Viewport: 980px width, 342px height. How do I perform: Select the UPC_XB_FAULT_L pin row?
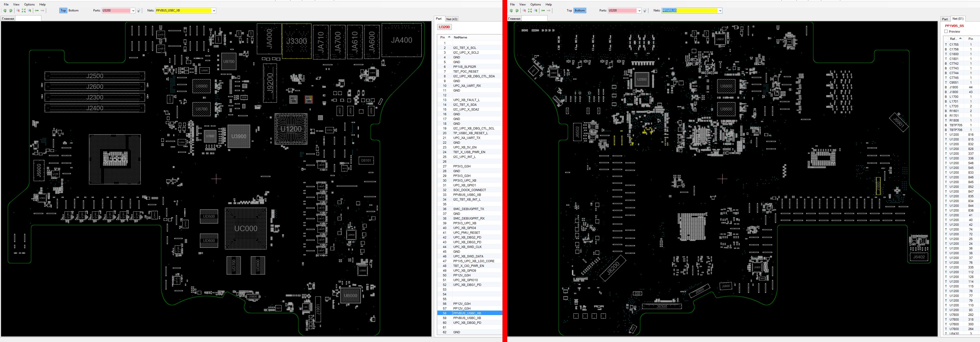[x=470, y=100]
